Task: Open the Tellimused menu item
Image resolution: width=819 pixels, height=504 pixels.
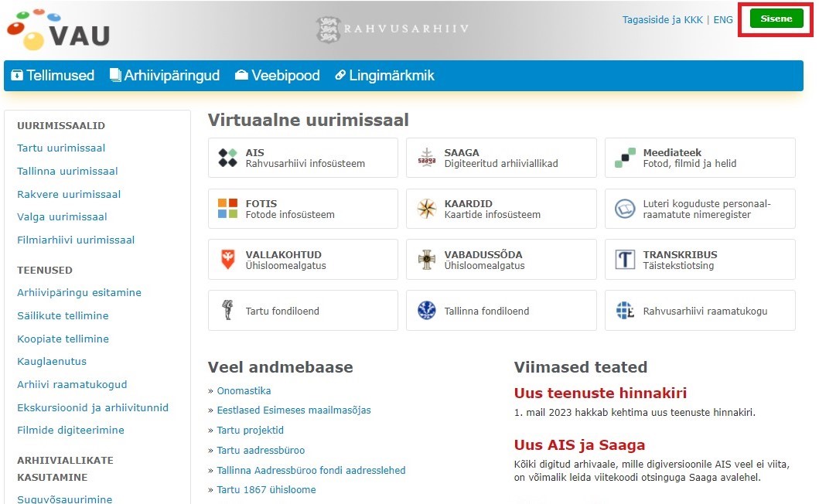Action: coord(53,76)
